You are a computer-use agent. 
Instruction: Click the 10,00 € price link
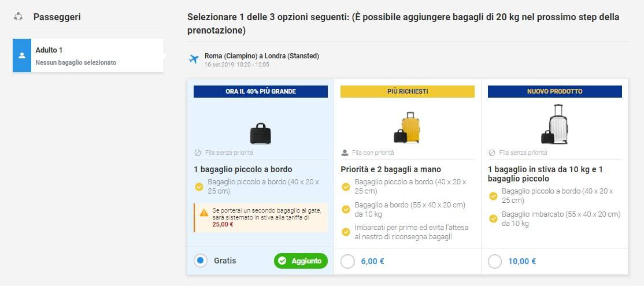point(521,261)
